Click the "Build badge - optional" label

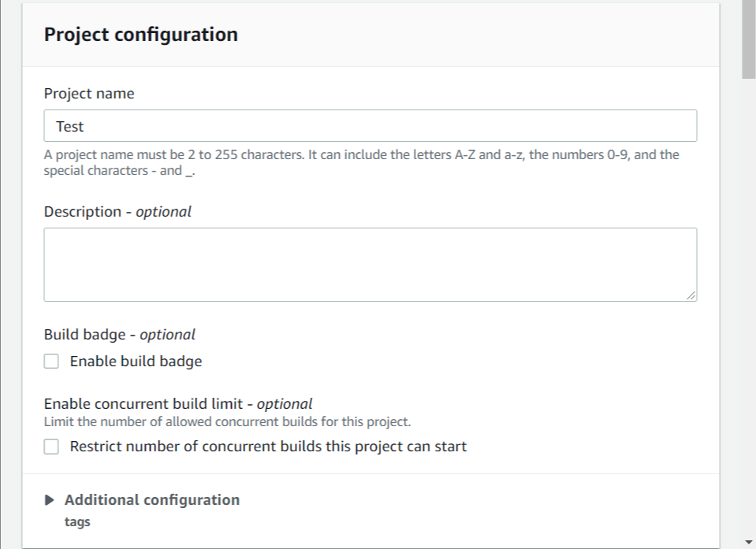pos(119,335)
